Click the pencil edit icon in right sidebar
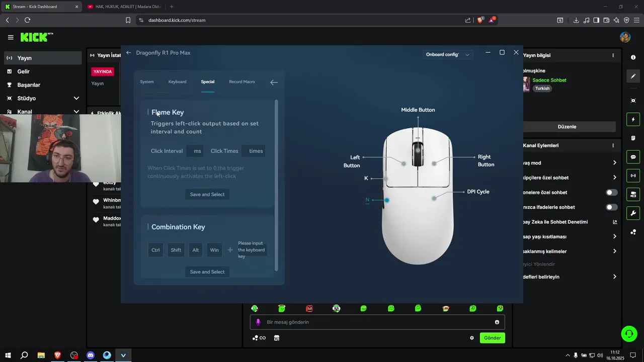Viewport: 644px width, 362px height. pyautogui.click(x=633, y=76)
